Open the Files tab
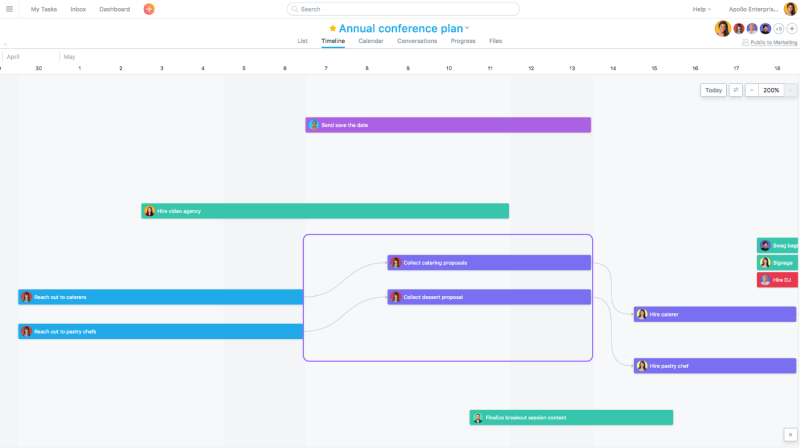 [495, 41]
